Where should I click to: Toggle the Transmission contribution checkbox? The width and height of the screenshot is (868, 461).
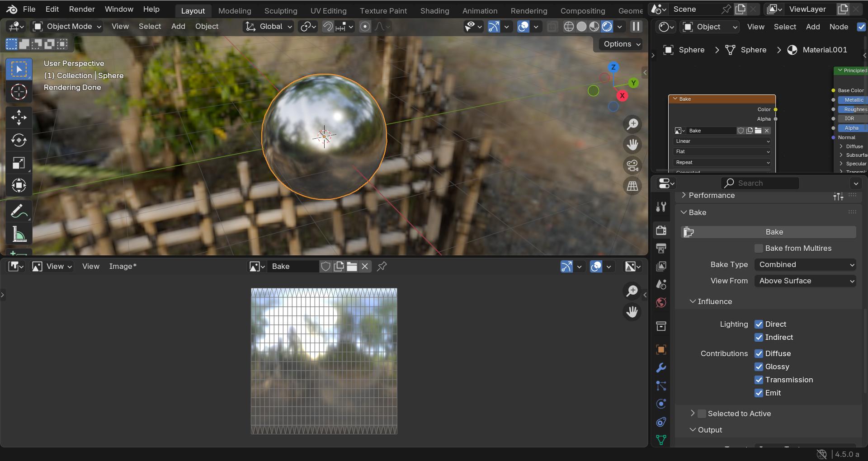[x=759, y=380]
